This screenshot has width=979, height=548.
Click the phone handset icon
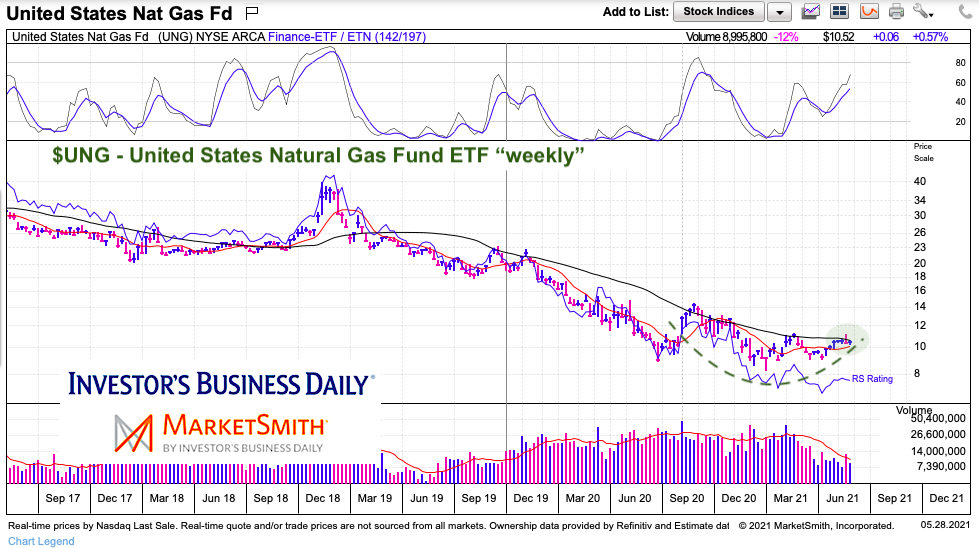(963, 11)
